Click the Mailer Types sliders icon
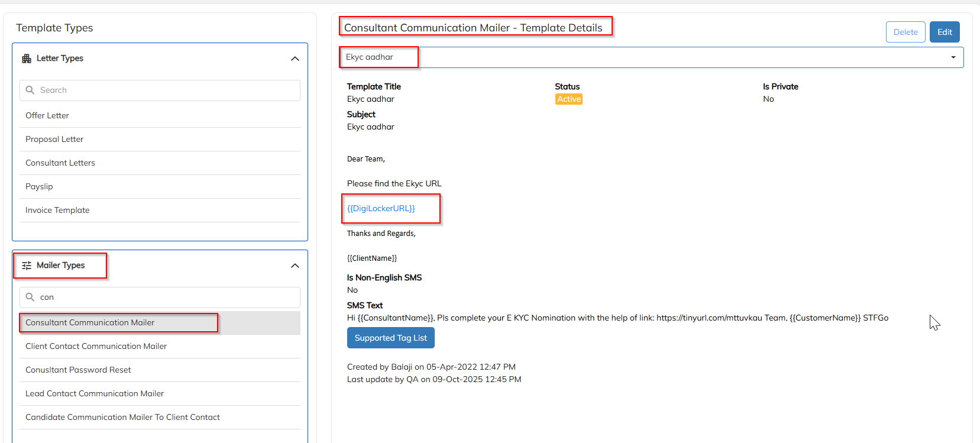Image resolution: width=980 pixels, height=443 pixels. pyautogui.click(x=27, y=266)
